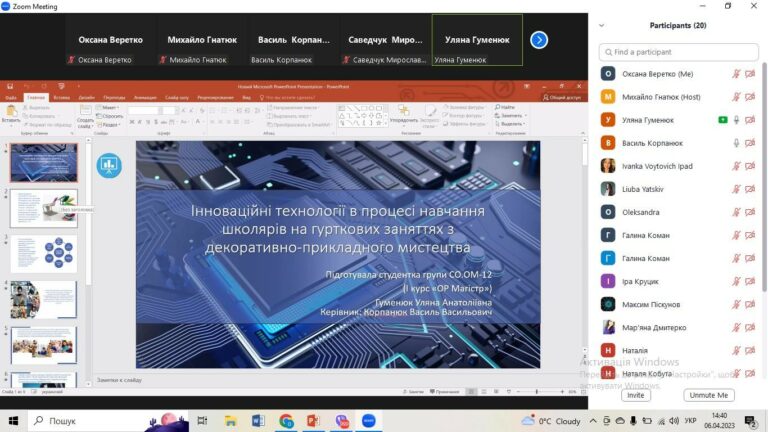Expand hidden system tray icons arrow

tap(593, 421)
